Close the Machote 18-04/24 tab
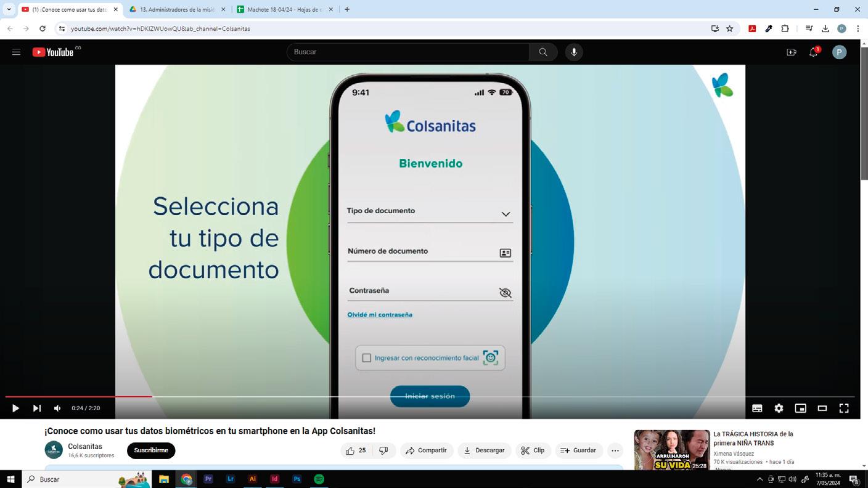This screenshot has width=868, height=488. [331, 9]
